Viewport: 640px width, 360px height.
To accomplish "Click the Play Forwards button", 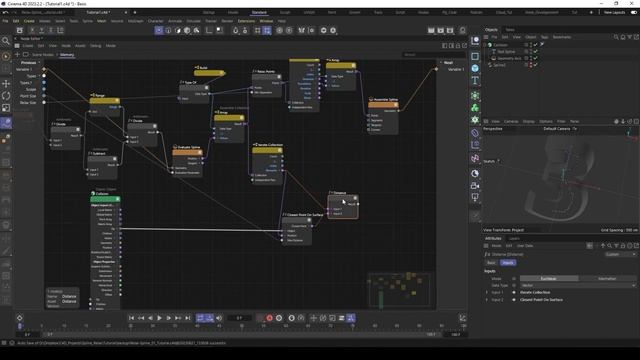I will [159, 318].
